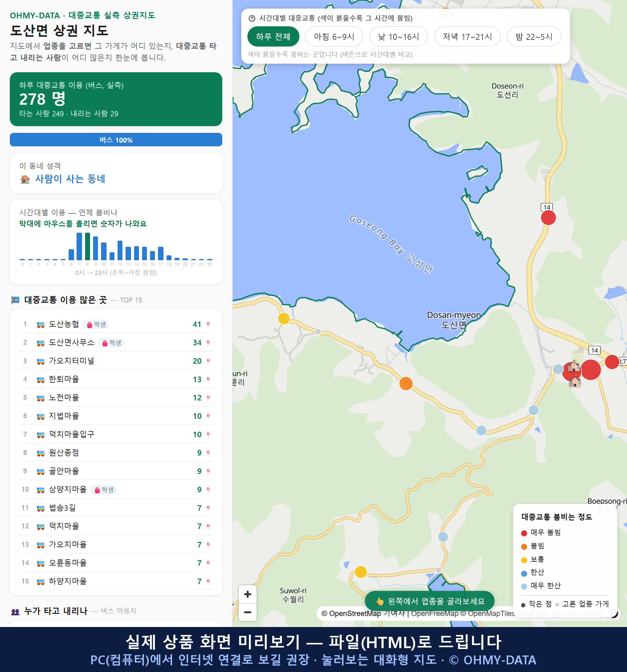Switch to 밤 22~5시 time filter
This screenshot has height=672, width=627.
534,36
